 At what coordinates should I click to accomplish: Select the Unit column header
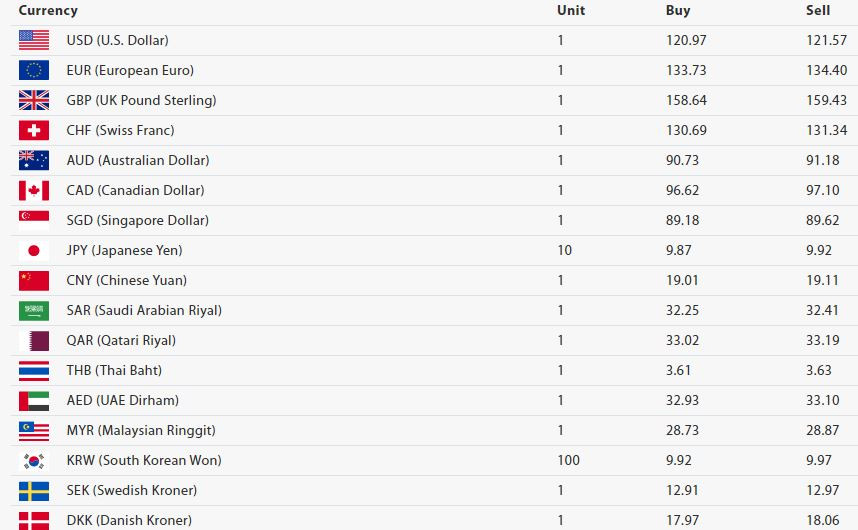571,10
